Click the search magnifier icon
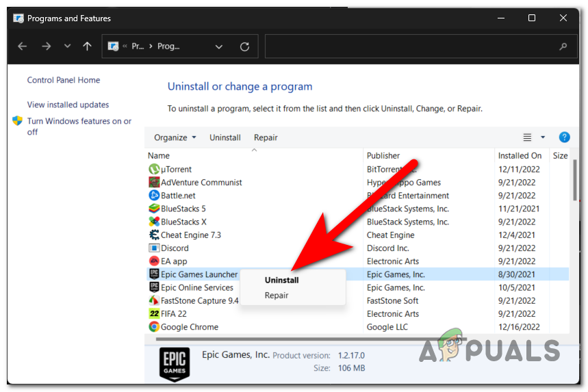The image size is (588, 392). pos(563,47)
